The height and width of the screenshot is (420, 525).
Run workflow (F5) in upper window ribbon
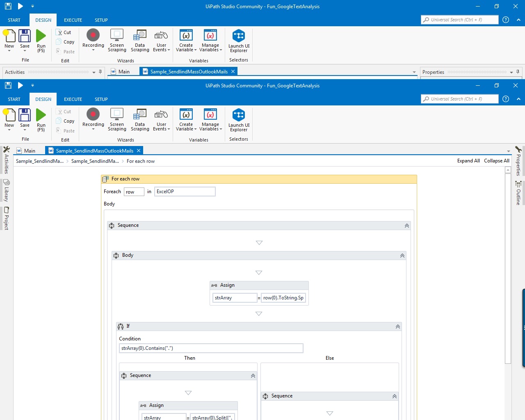[x=41, y=40]
